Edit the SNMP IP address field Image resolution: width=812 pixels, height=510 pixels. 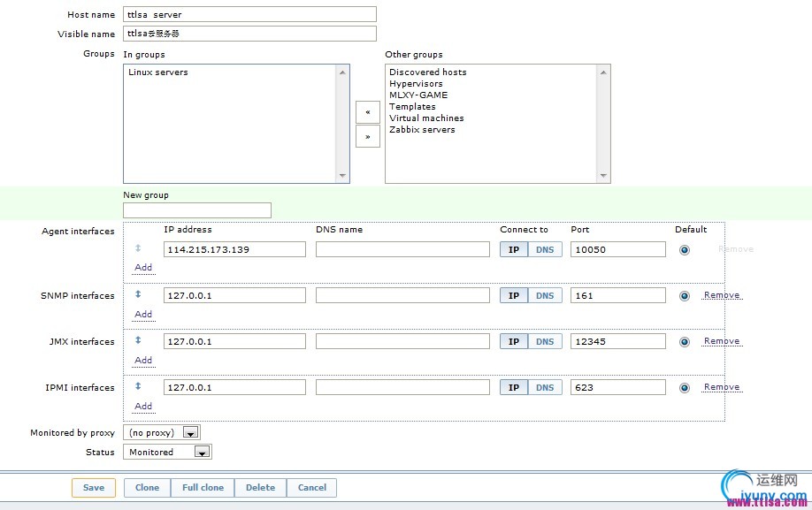(234, 295)
